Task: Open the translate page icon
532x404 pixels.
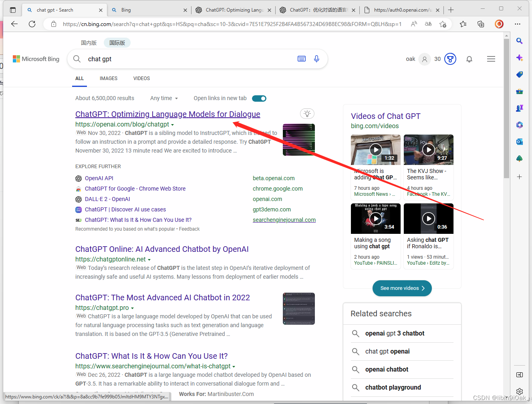Action: coord(428,24)
